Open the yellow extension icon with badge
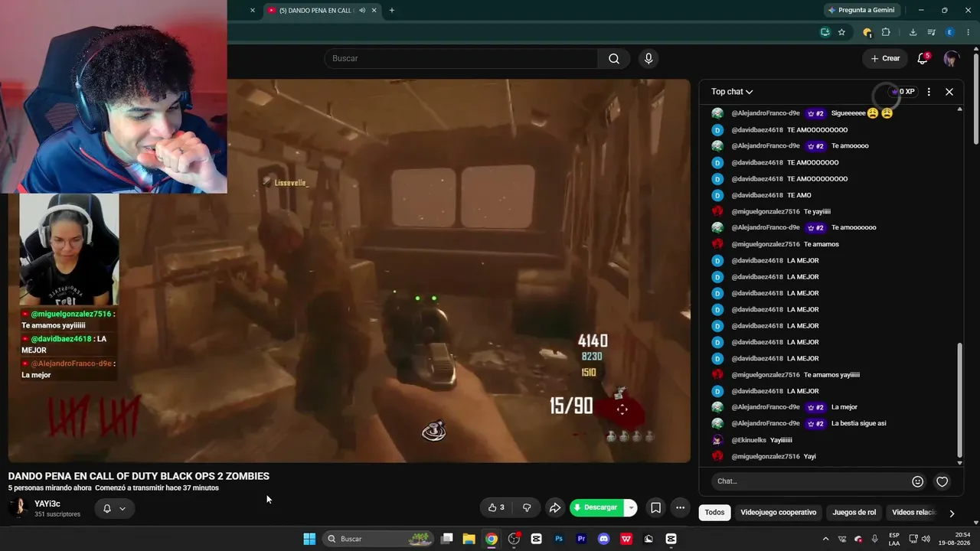 tap(867, 32)
